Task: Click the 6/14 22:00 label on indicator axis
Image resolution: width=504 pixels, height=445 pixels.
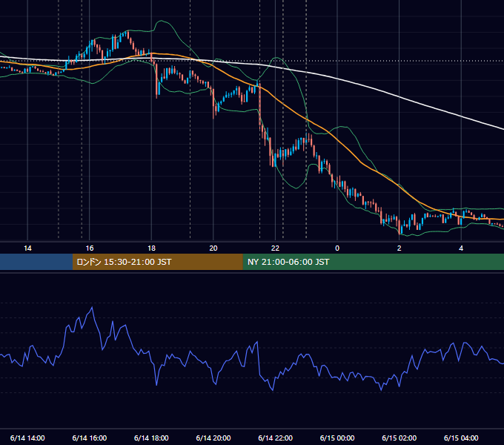Action: click(276, 438)
